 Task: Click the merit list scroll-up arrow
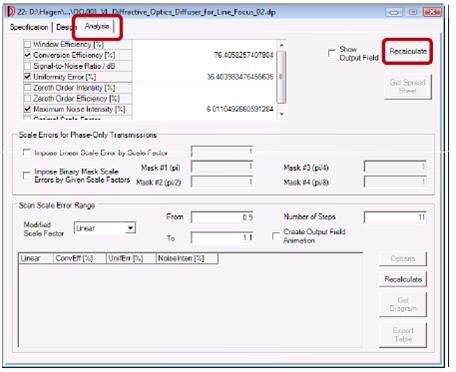282,45
